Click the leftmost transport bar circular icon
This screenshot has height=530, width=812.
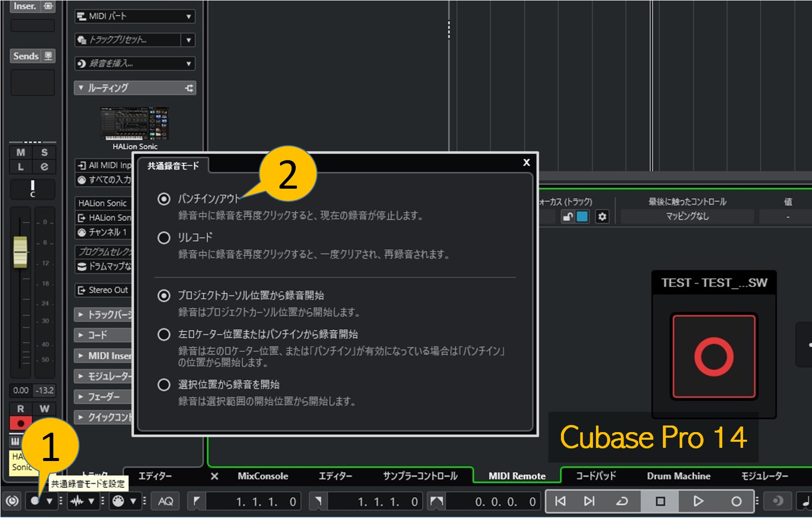click(x=12, y=501)
